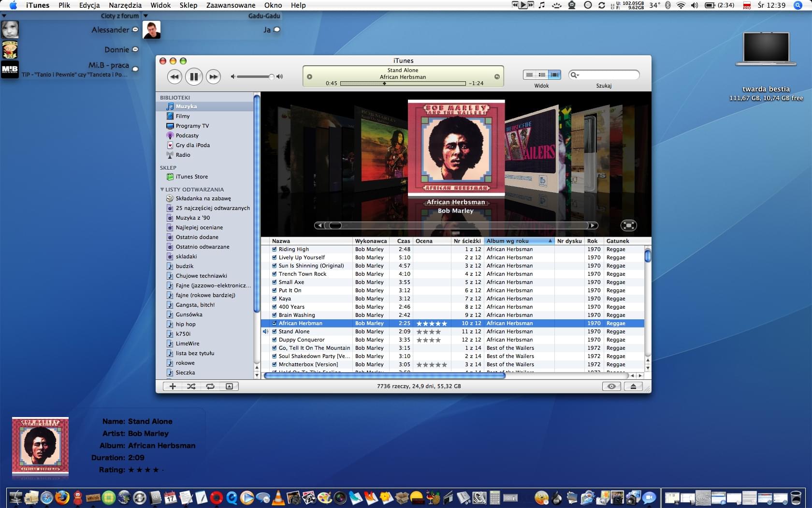Open the search field options dropdown
The image size is (812, 508).
[x=575, y=75]
